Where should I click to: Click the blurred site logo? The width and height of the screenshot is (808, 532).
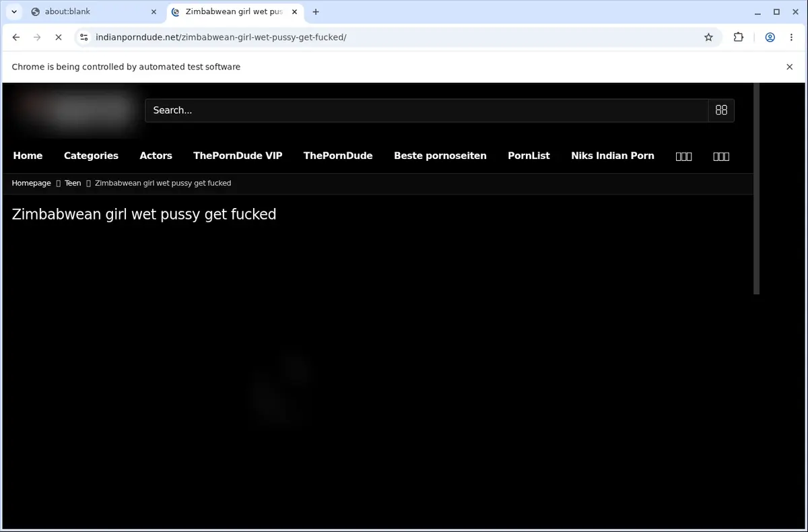click(x=75, y=110)
